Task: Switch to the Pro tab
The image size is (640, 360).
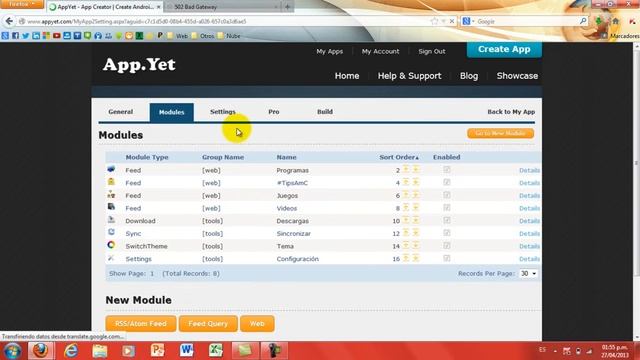Action: click(273, 112)
